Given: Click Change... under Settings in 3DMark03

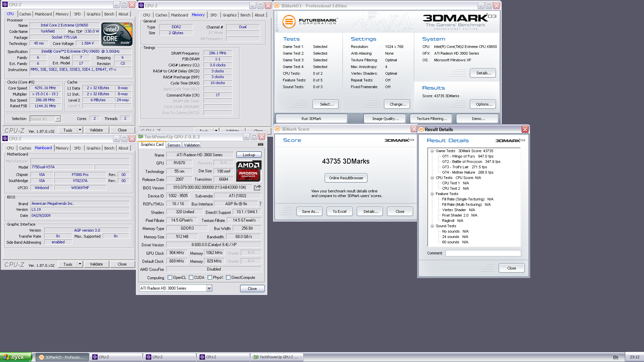Looking at the screenshot, I should 398,104.
